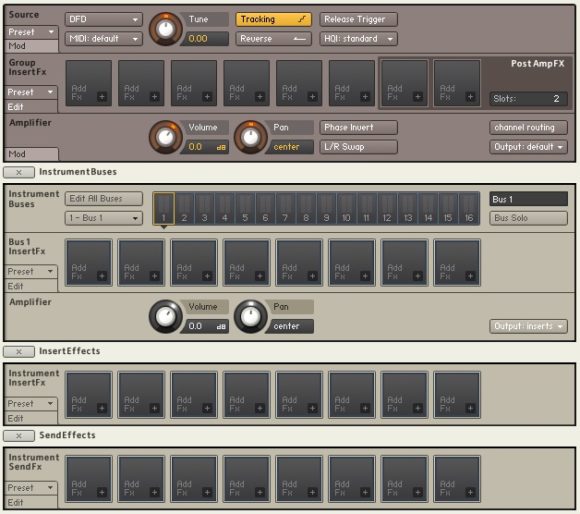Add Fx to eighth Bus 1 InsertFx slot
Viewport: 580px width, 514px height.
(x=457, y=263)
